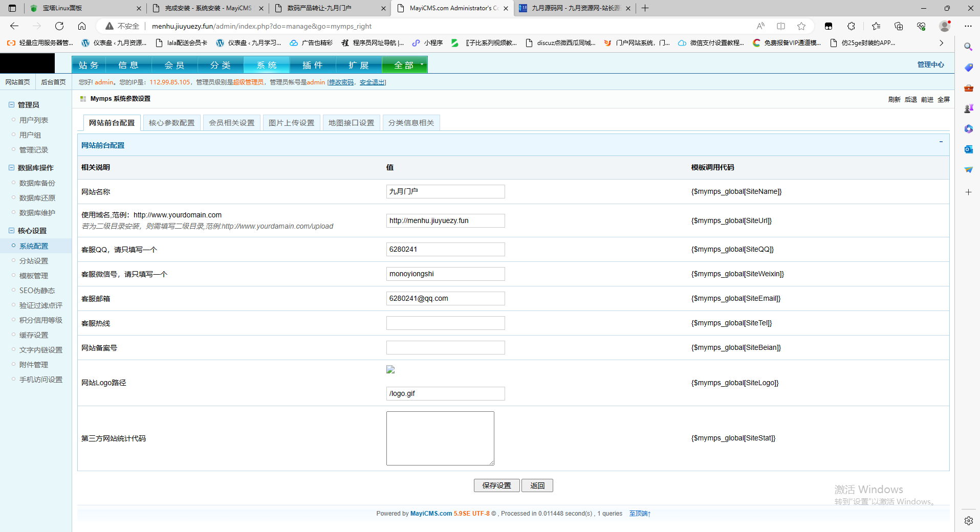Open the 插件 top menu
The height and width of the screenshot is (532, 980).
313,65
